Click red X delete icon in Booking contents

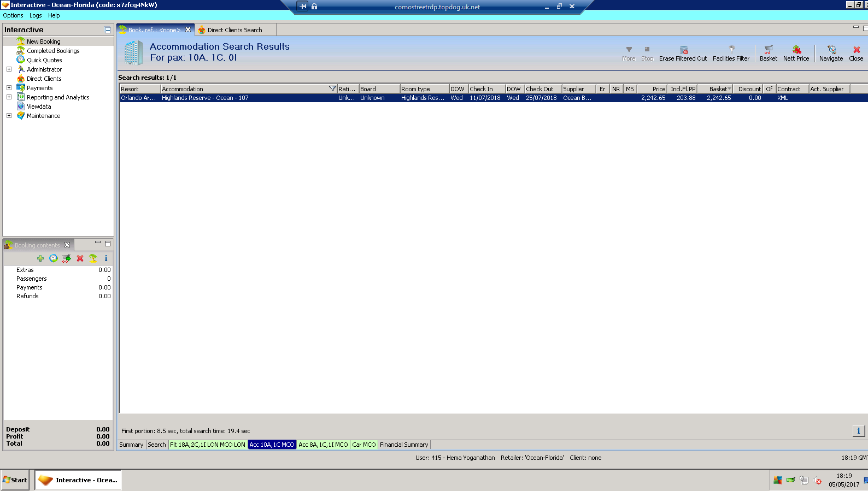coord(80,258)
